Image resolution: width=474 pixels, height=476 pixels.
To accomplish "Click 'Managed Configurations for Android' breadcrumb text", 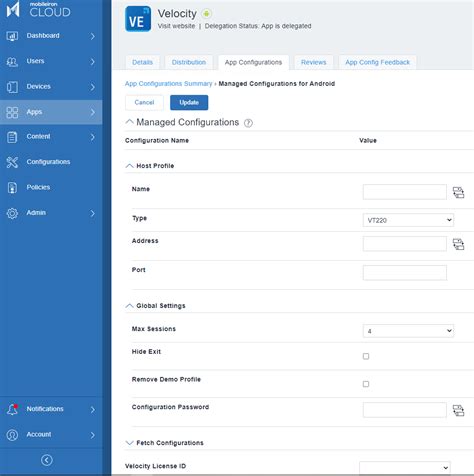I will [x=277, y=84].
